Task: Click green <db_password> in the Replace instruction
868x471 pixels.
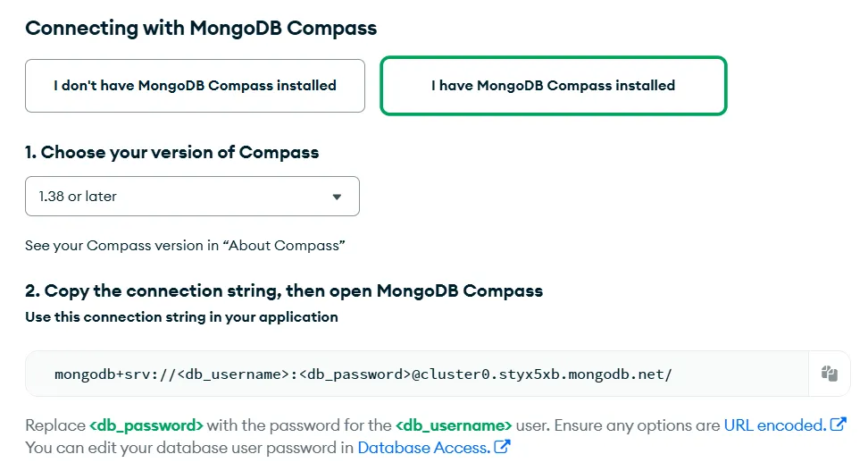Action: point(146,425)
